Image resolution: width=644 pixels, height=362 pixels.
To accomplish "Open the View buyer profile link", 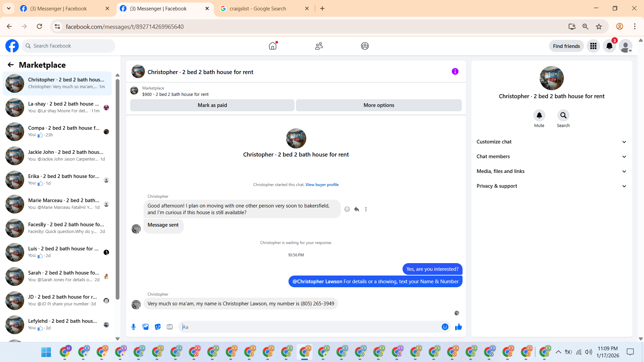I will tap(322, 185).
